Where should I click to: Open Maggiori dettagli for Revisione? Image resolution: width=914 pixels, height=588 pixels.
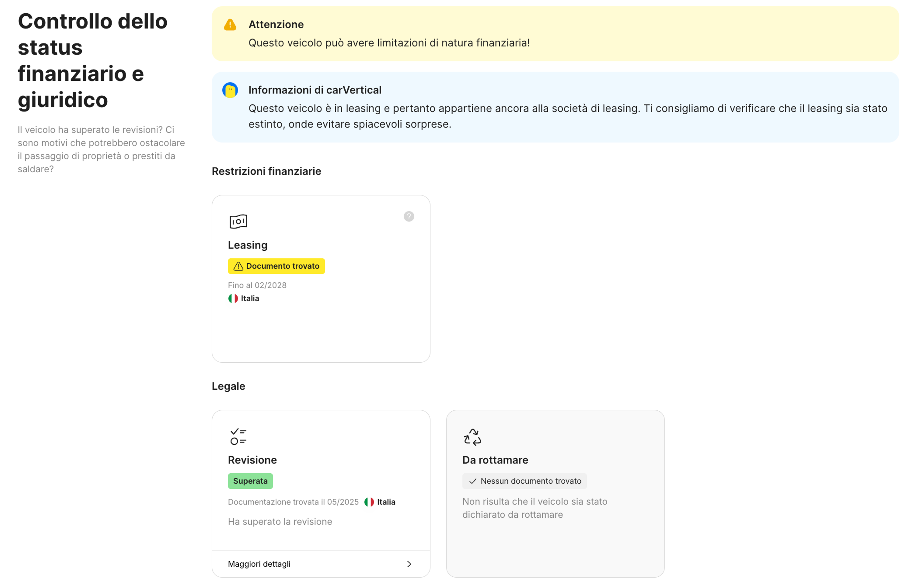(259, 564)
